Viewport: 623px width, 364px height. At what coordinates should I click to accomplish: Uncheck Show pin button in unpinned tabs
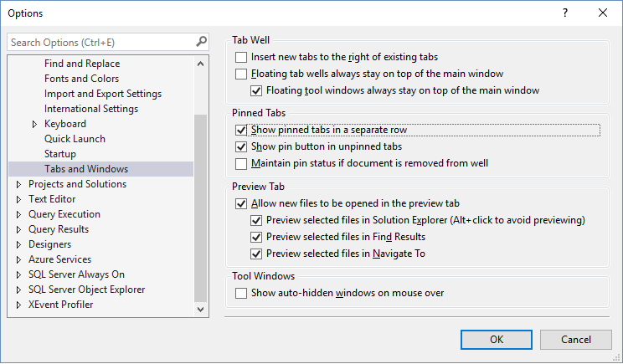pos(242,146)
